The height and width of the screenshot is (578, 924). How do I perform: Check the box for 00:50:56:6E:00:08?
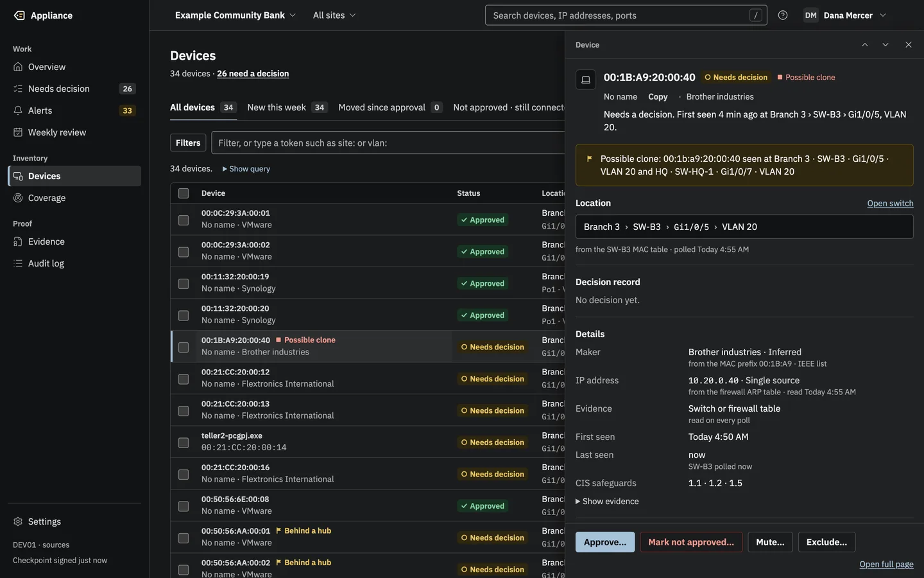pos(184,507)
